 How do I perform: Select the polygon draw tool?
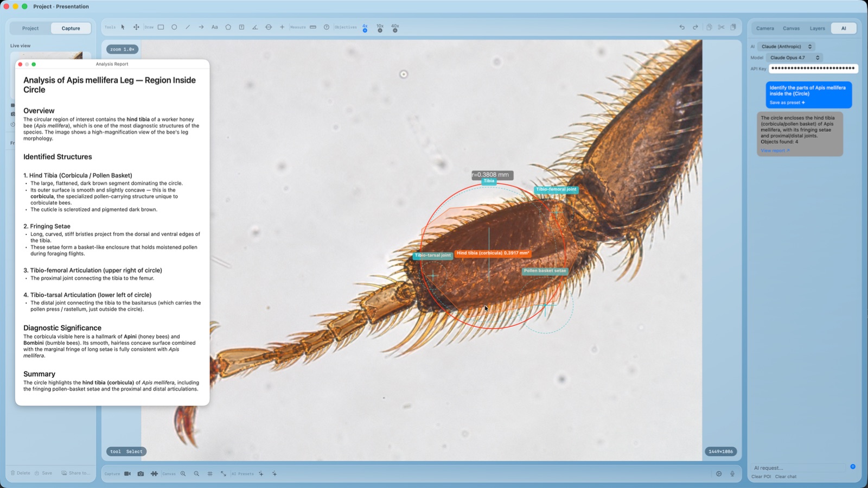pos(228,27)
